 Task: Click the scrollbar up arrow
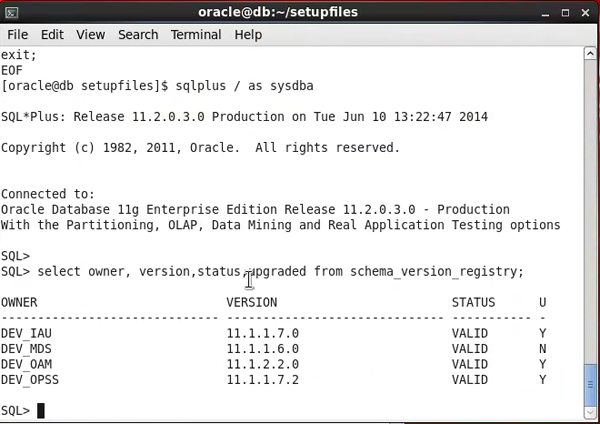click(590, 54)
